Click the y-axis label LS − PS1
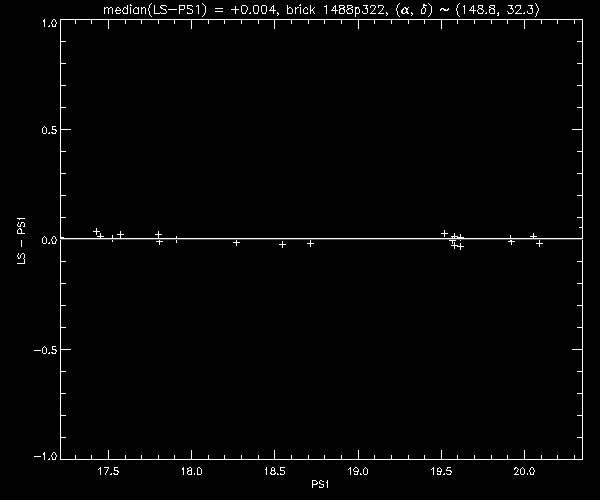Viewport: 600px width, 500px height. tap(22, 241)
